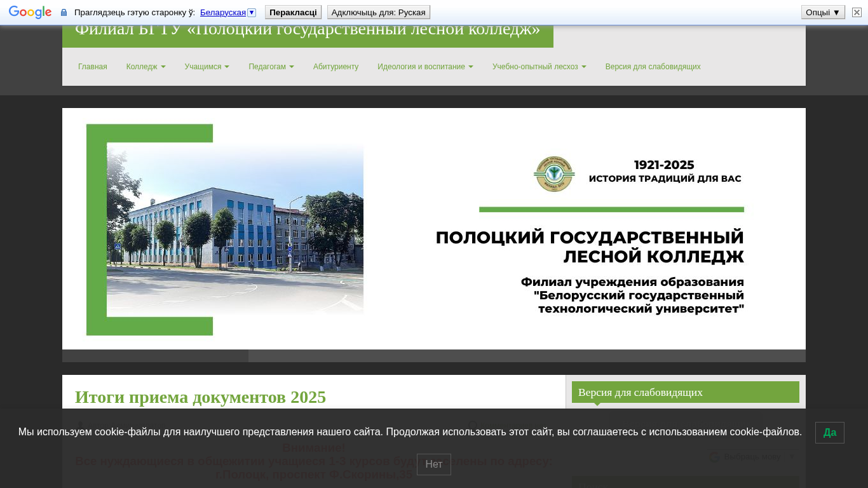
Task: Expand the Учащимся menu
Action: (x=207, y=67)
